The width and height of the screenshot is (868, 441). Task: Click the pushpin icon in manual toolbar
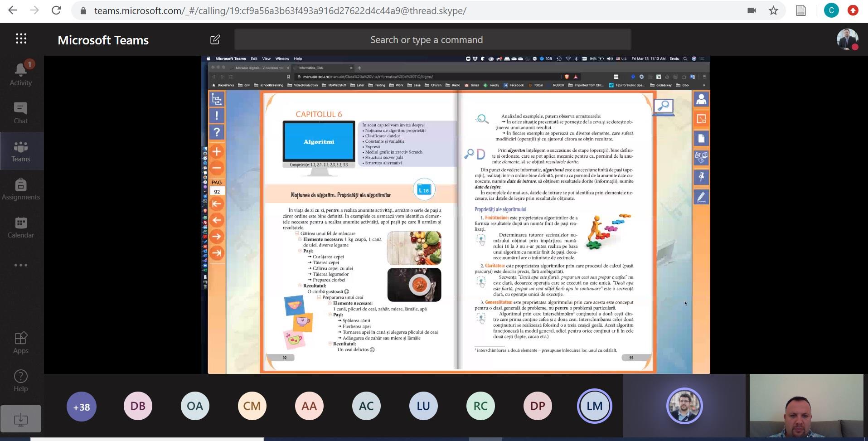701,177
